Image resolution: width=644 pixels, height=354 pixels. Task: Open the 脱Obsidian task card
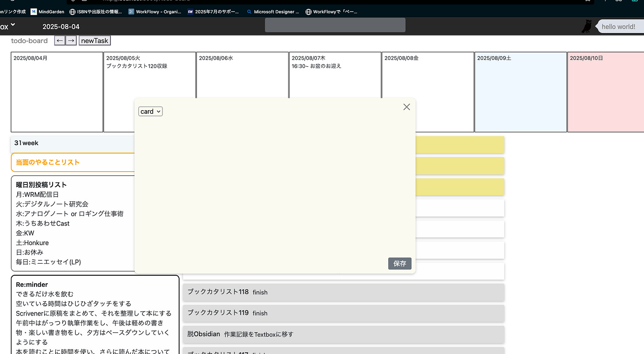point(344,334)
